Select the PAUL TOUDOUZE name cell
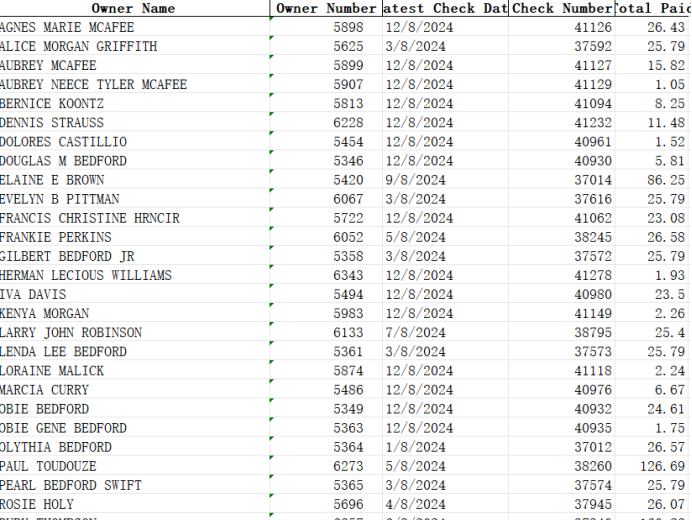Screen dimensions: 692x520 pos(49,466)
